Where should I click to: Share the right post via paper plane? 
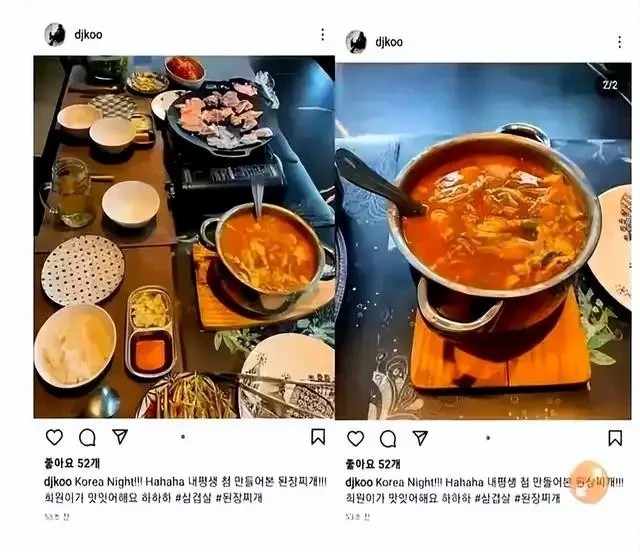point(420,438)
